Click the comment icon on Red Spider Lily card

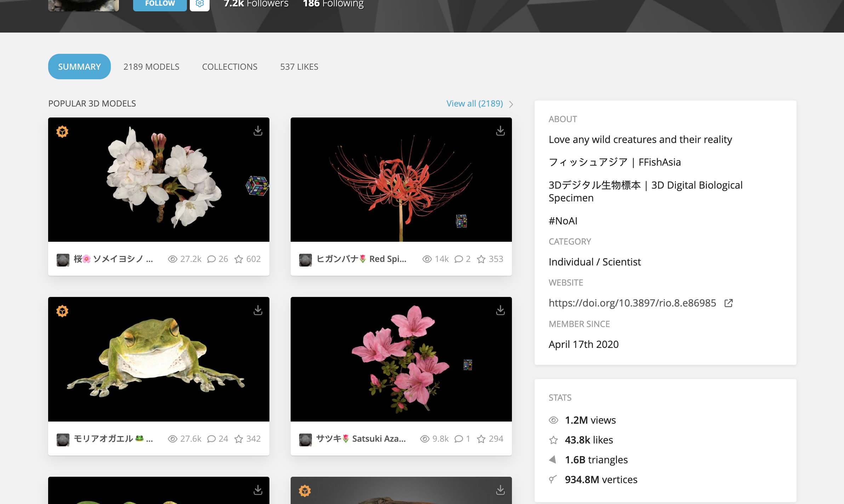(458, 259)
